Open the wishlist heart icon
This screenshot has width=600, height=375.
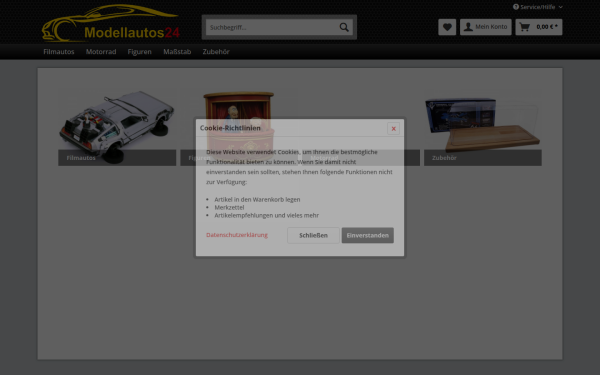tap(447, 27)
